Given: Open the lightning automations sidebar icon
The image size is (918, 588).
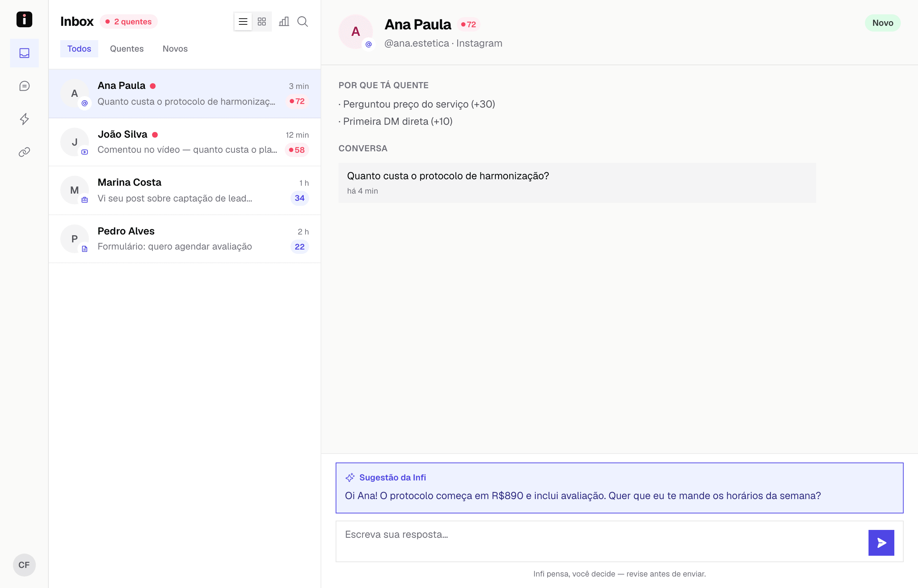Looking at the screenshot, I should (24, 119).
